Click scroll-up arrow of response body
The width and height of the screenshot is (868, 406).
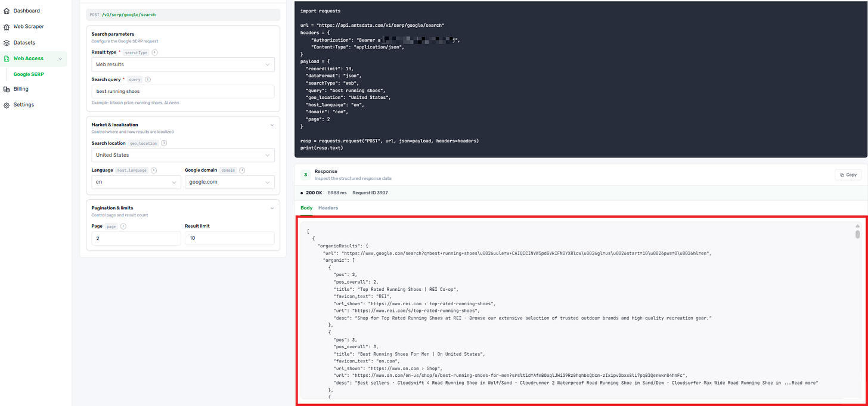858,226
